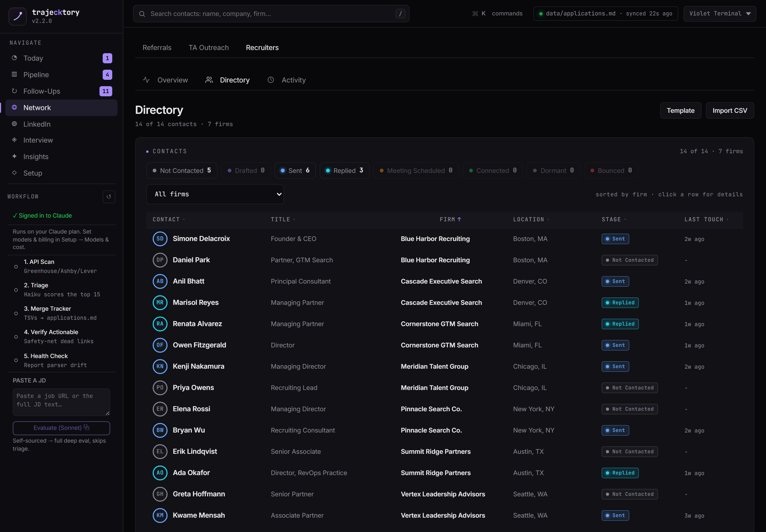Toggle the Connected stage filter
This screenshot has height=532, width=766.
[493, 170]
